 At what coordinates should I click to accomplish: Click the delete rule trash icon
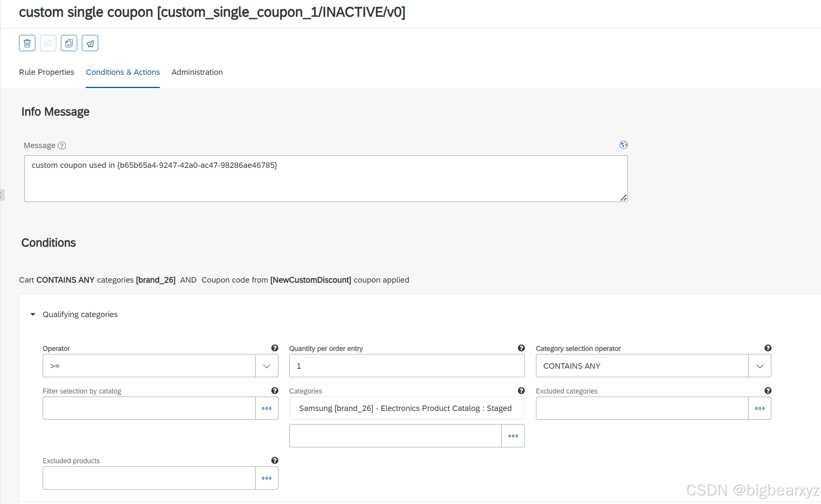[27, 43]
